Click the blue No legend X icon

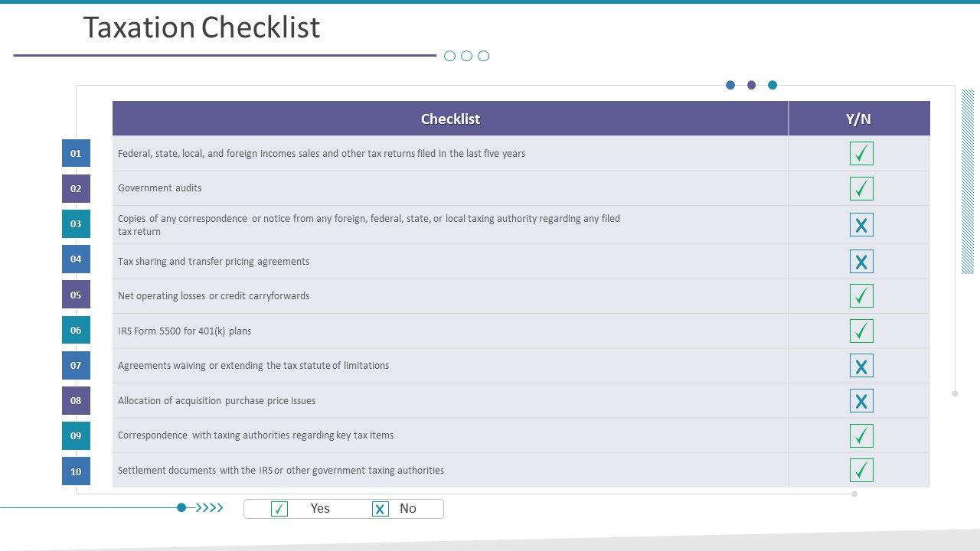click(381, 509)
